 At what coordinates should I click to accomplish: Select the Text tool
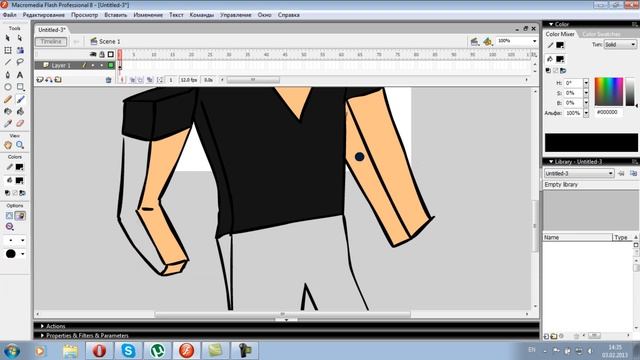pyautogui.click(x=20, y=75)
